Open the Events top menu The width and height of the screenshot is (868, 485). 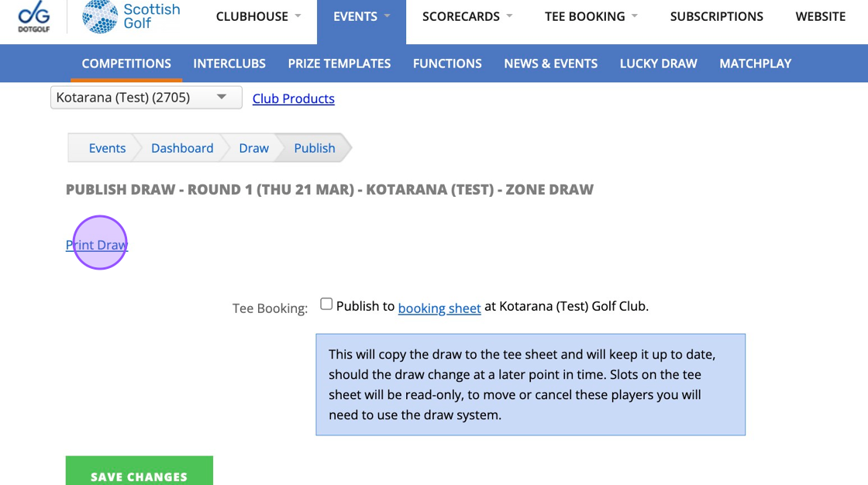tap(361, 16)
